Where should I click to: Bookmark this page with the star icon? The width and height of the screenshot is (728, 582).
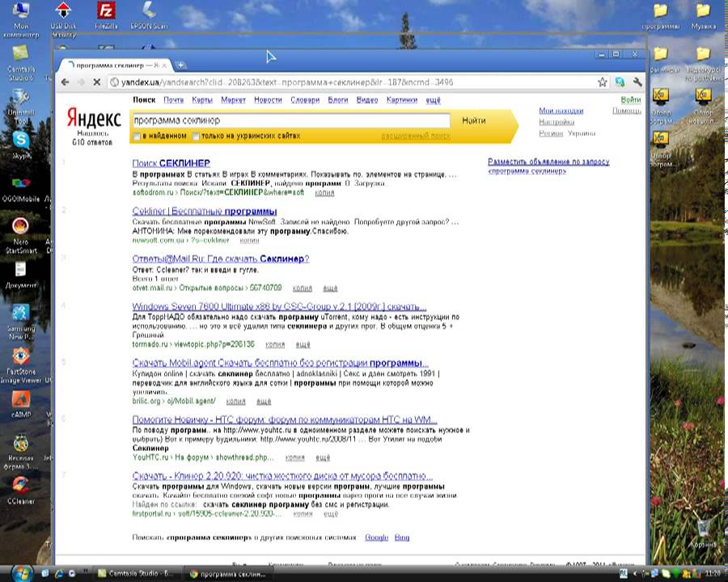pyautogui.click(x=603, y=82)
